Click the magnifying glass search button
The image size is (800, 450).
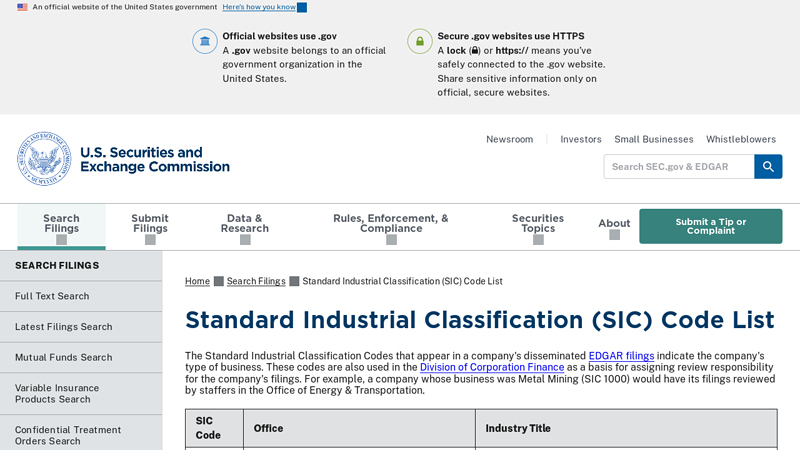768,166
